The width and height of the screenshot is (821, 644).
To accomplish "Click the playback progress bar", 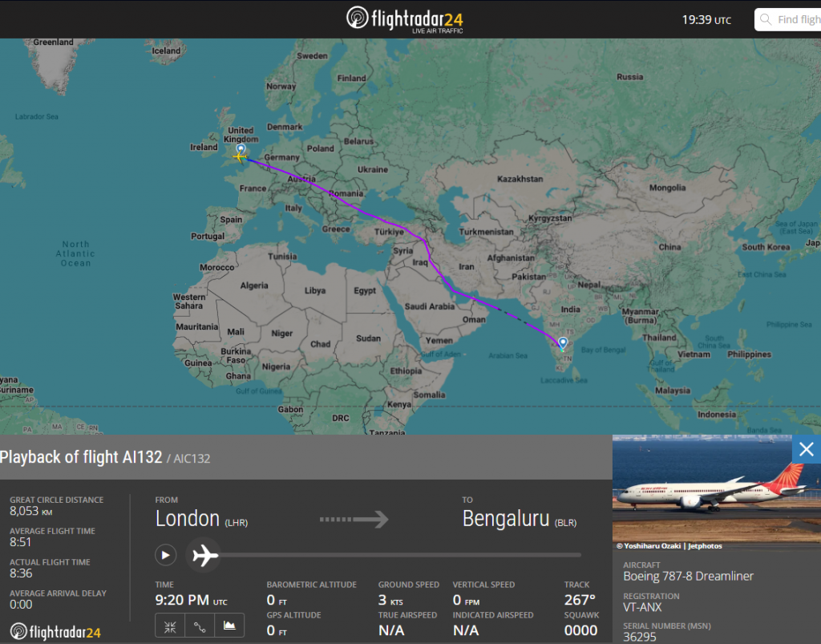I will 401,555.
